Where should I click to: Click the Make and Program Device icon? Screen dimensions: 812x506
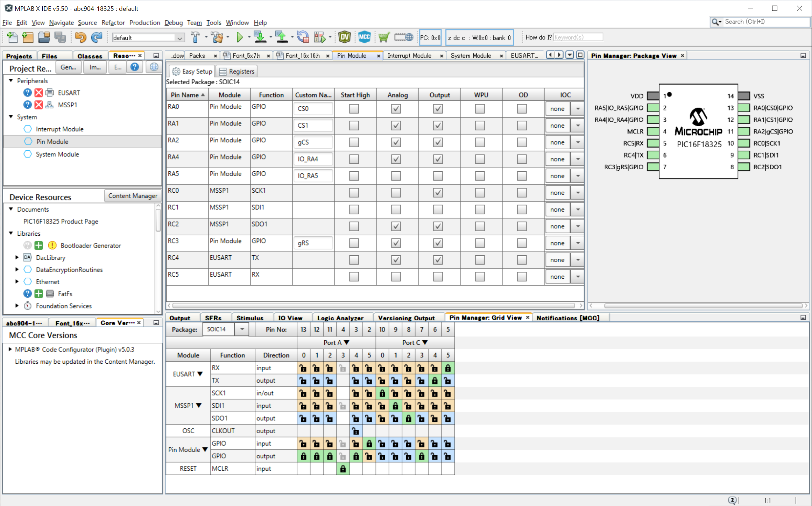(260, 37)
